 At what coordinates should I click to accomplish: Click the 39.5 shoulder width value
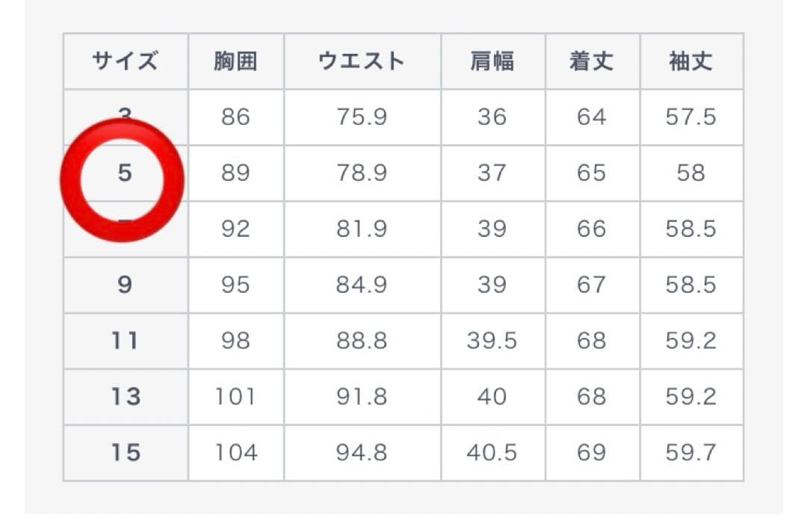click(x=492, y=341)
